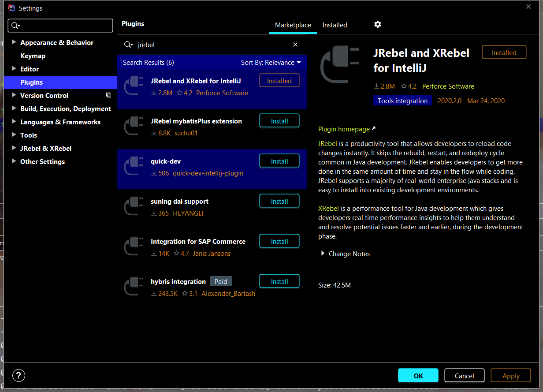Install the suning dal support plugin
Image resolution: width=543 pixels, height=392 pixels.
[279, 201]
